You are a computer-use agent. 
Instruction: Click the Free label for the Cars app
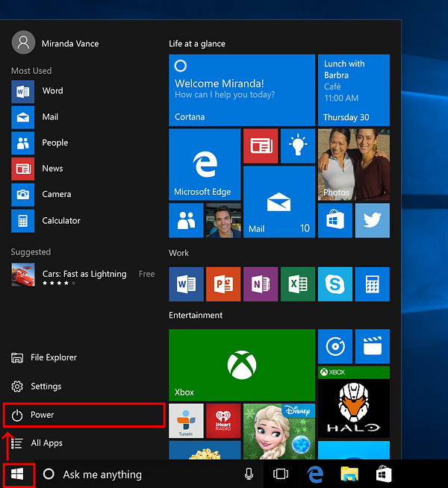click(x=146, y=274)
